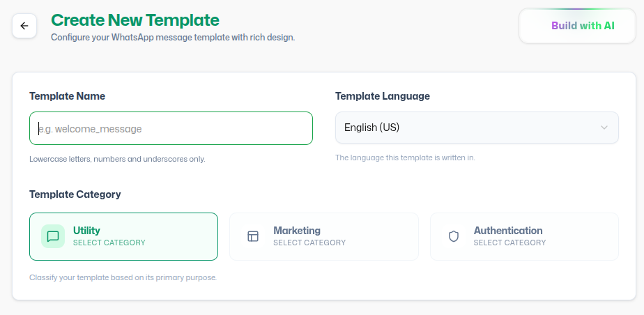Viewport: 644px width, 315px height.
Task: Click the Template Language label
Action: (x=383, y=96)
